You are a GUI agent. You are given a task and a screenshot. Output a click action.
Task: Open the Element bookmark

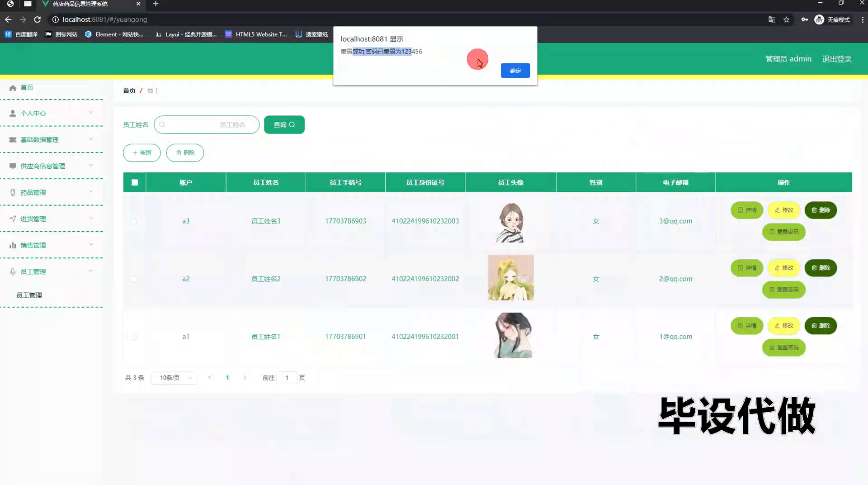[x=114, y=34]
